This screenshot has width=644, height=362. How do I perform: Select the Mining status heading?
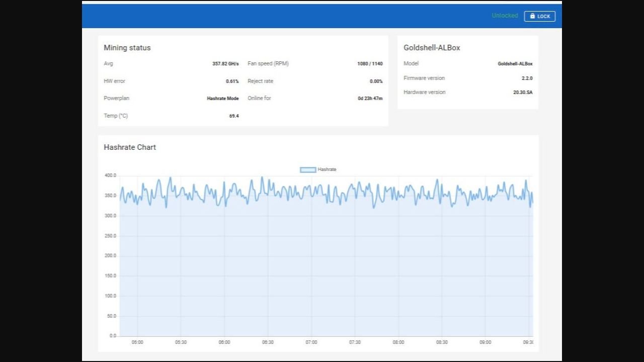tap(127, 48)
